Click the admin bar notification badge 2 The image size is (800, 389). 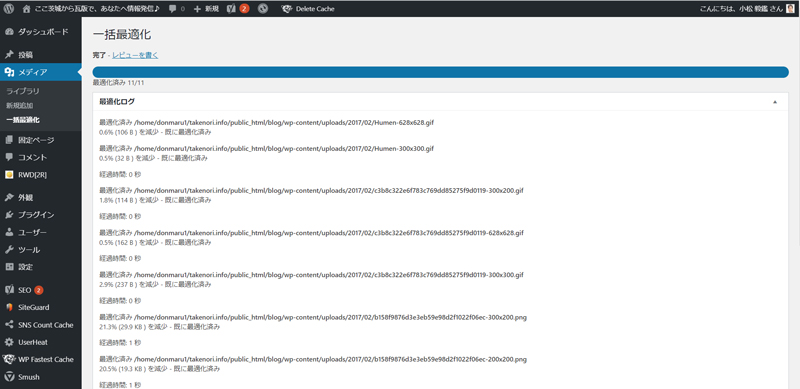[244, 9]
